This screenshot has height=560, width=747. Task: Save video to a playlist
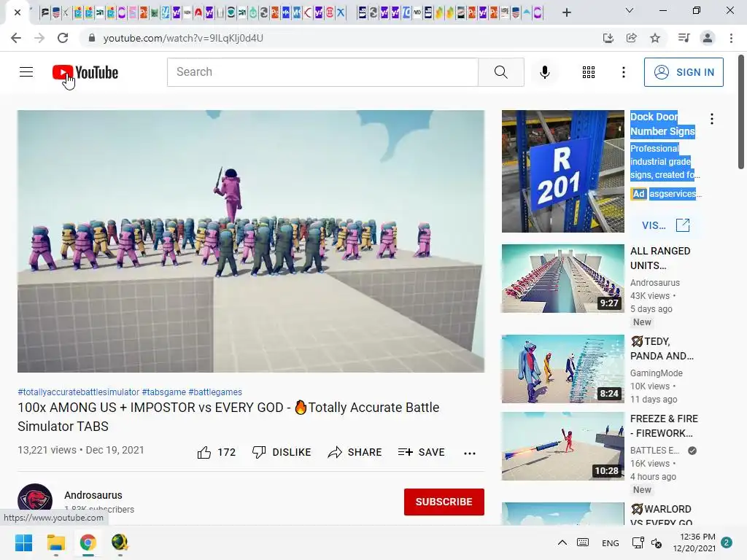coord(421,452)
